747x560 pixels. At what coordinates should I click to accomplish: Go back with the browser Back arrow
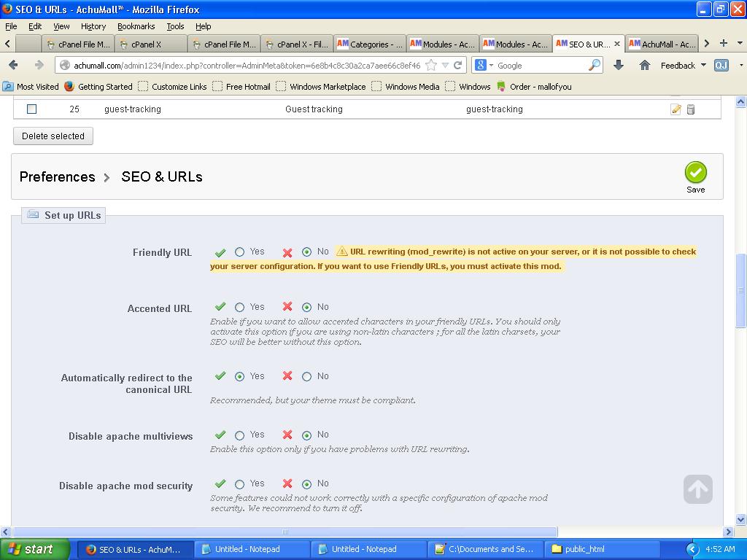pos(13,65)
